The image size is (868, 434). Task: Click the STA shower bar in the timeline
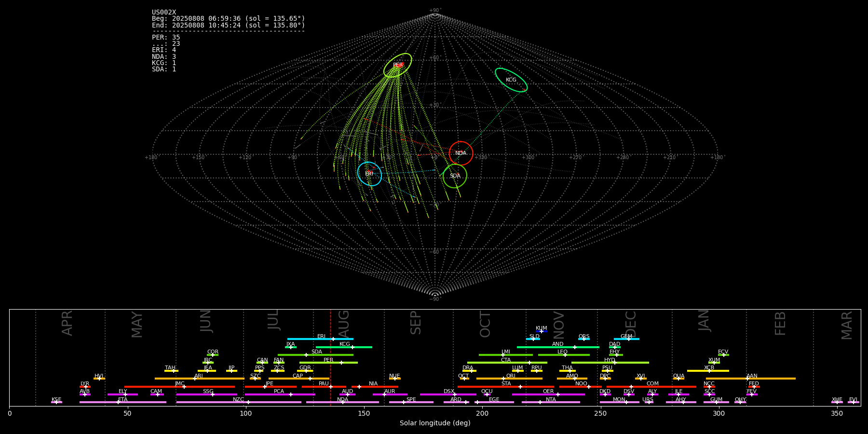click(506, 387)
